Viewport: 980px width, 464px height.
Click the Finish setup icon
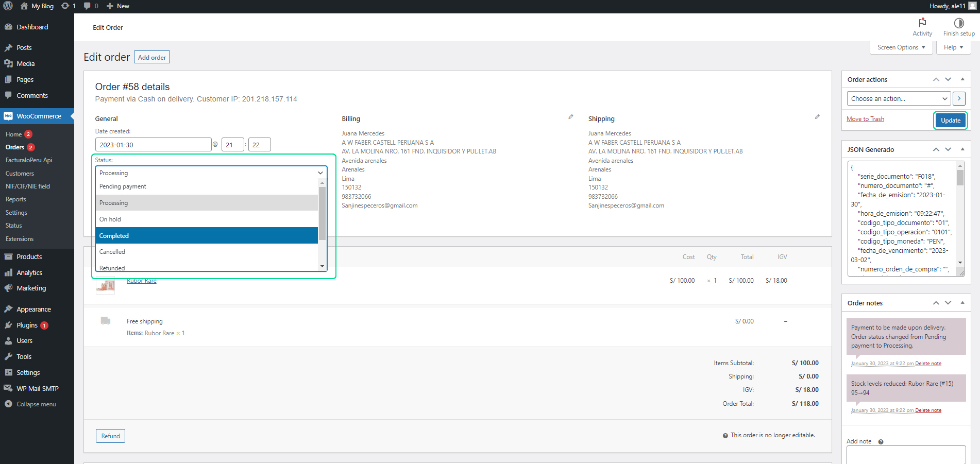958,23
